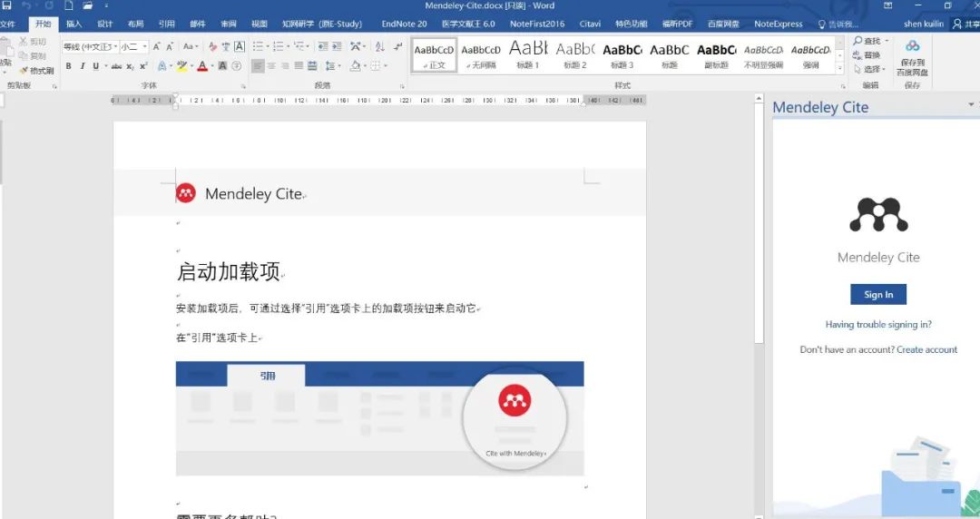Click paragraph shading paint bucket
The height and width of the screenshot is (519, 980).
click(x=355, y=66)
